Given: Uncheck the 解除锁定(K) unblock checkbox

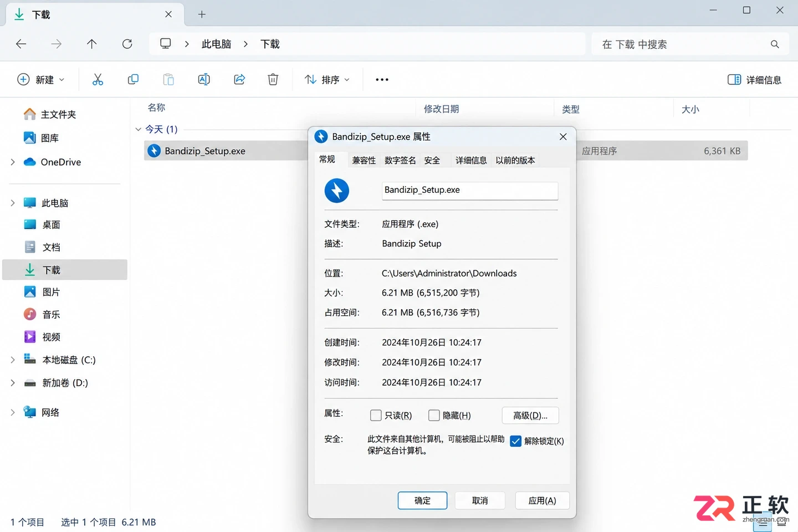Looking at the screenshot, I should click(515, 441).
